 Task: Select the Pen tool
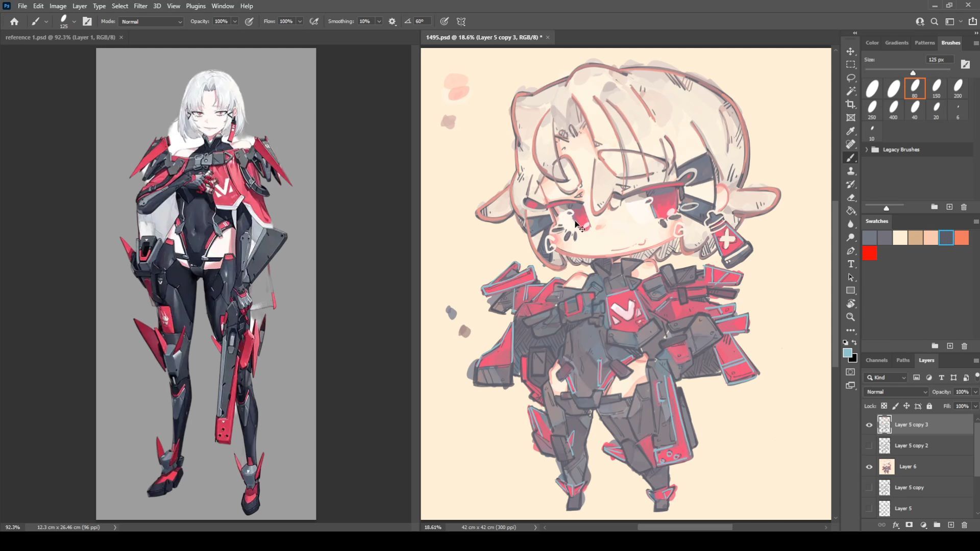pos(850,251)
